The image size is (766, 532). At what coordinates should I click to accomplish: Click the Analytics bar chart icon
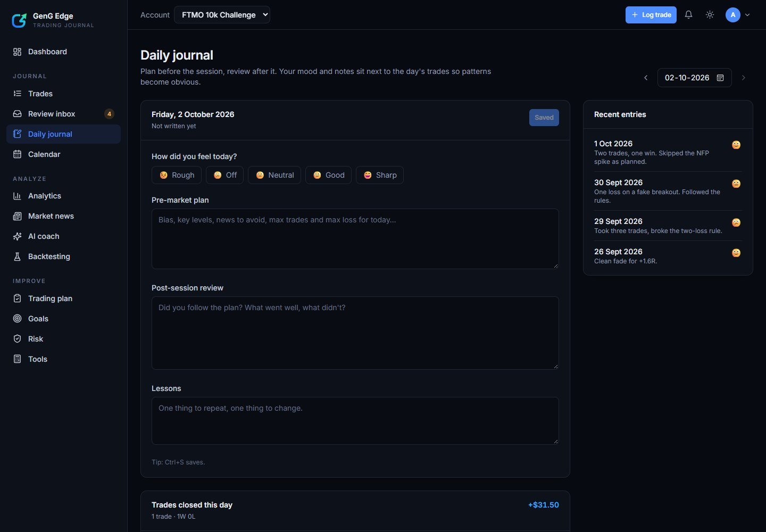click(17, 196)
